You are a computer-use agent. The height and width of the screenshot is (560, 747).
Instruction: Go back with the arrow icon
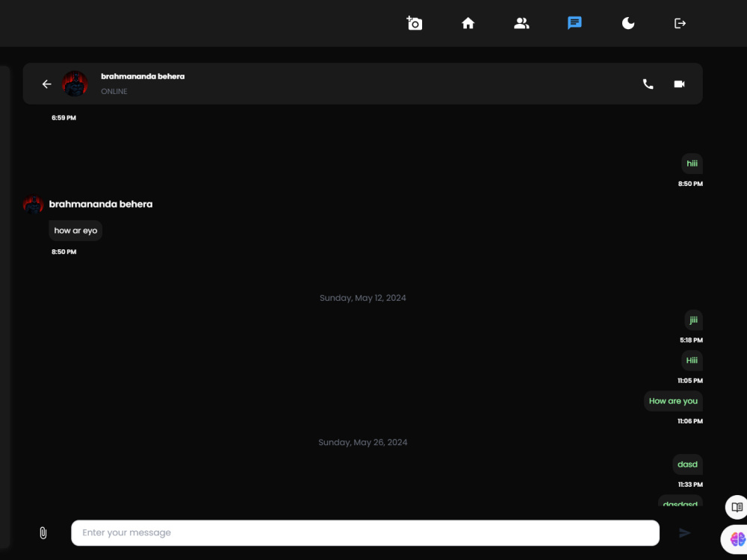46,84
